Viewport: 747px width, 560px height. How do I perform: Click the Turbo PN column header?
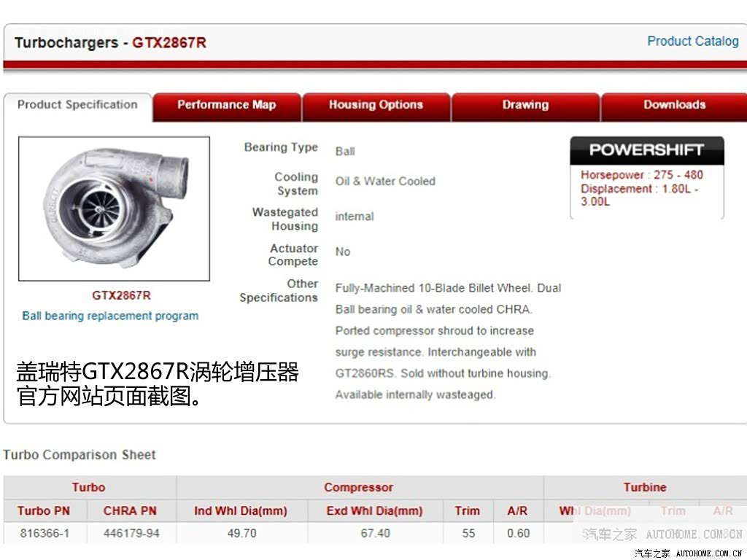(44, 511)
